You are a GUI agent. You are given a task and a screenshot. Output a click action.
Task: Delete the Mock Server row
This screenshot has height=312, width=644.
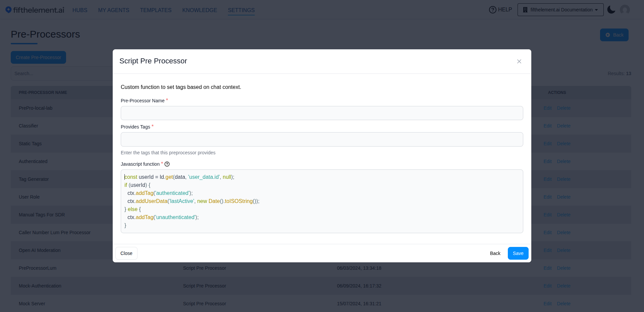[564, 304]
